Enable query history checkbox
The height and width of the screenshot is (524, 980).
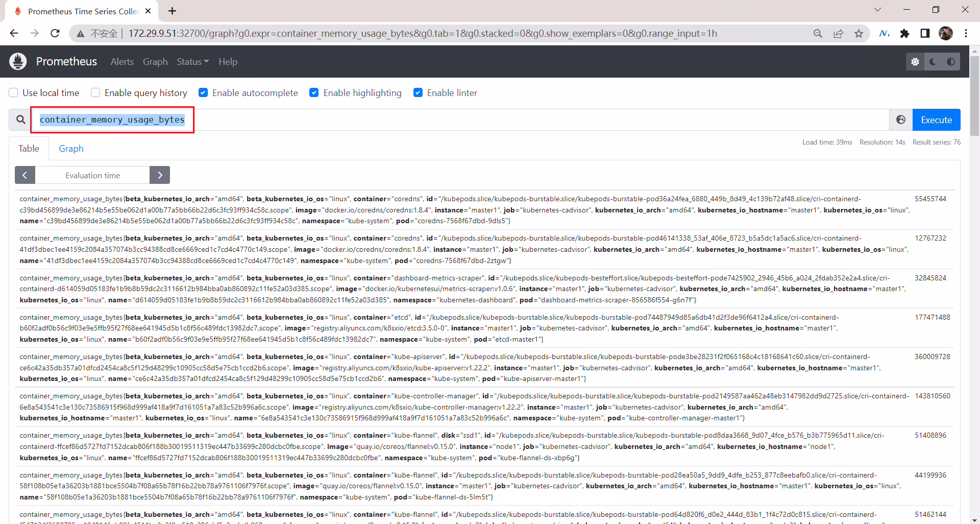(x=95, y=92)
